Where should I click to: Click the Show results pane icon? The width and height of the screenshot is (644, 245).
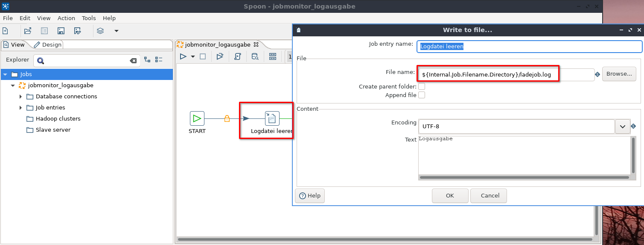(273, 56)
